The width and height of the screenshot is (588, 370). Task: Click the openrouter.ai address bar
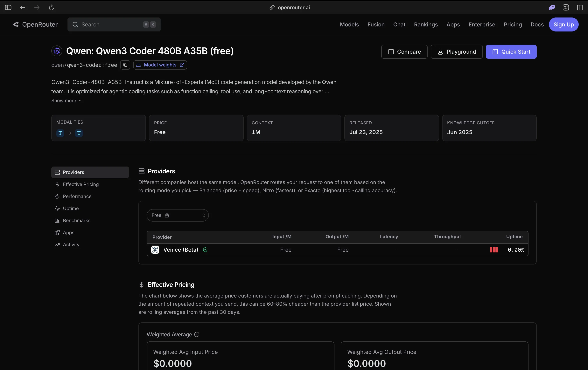point(294,8)
